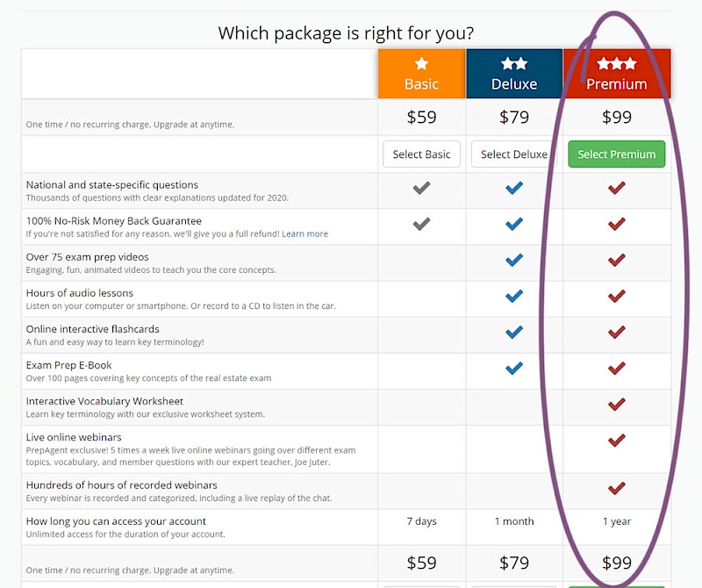The width and height of the screenshot is (702, 588).
Task: Click Deluxe blue checkmark for Money Back Guarantee
Action: 514,224
